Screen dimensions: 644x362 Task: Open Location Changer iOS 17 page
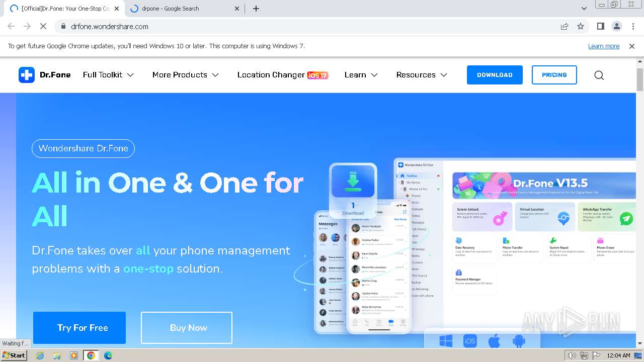click(283, 74)
